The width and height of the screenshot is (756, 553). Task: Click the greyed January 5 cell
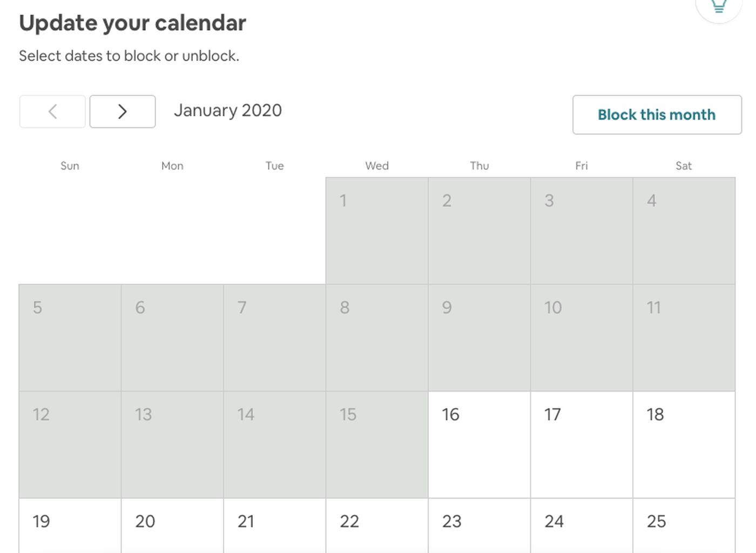coord(70,338)
